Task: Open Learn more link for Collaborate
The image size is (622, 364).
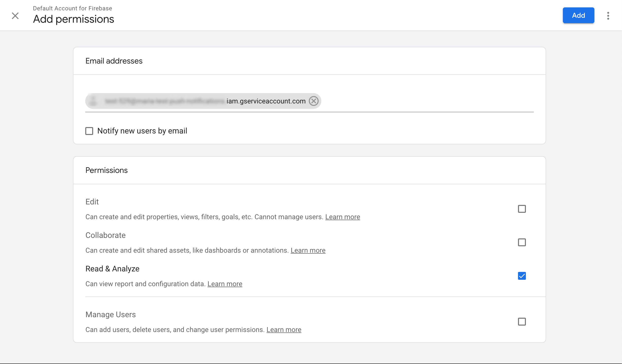Action: tap(308, 250)
